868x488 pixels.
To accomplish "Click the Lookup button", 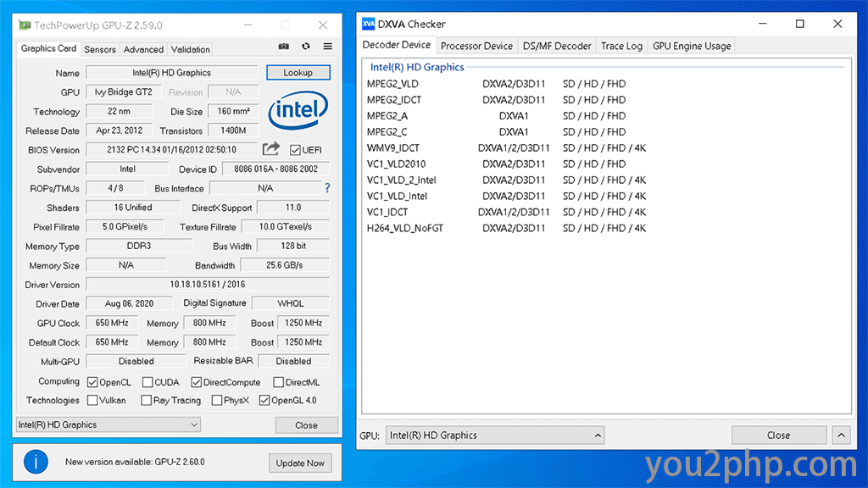I will pos(298,73).
